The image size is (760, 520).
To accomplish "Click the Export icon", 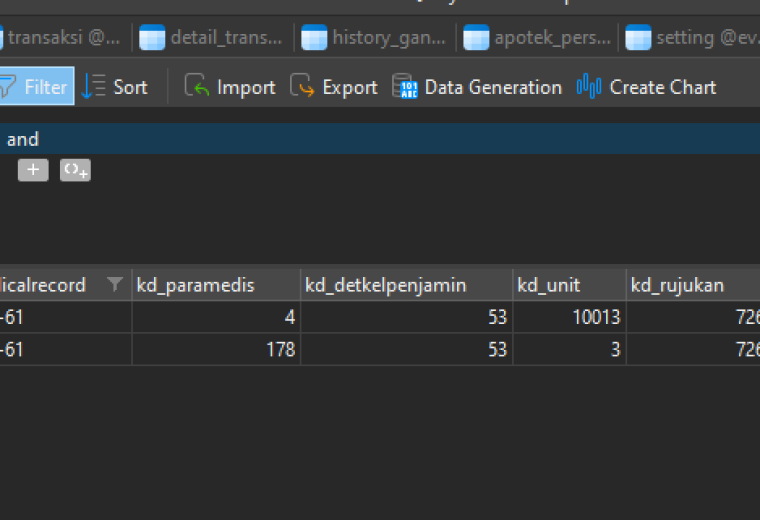I will [x=302, y=86].
